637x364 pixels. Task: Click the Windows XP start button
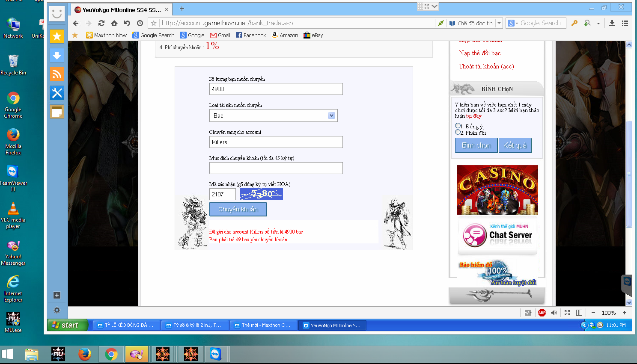pos(67,325)
